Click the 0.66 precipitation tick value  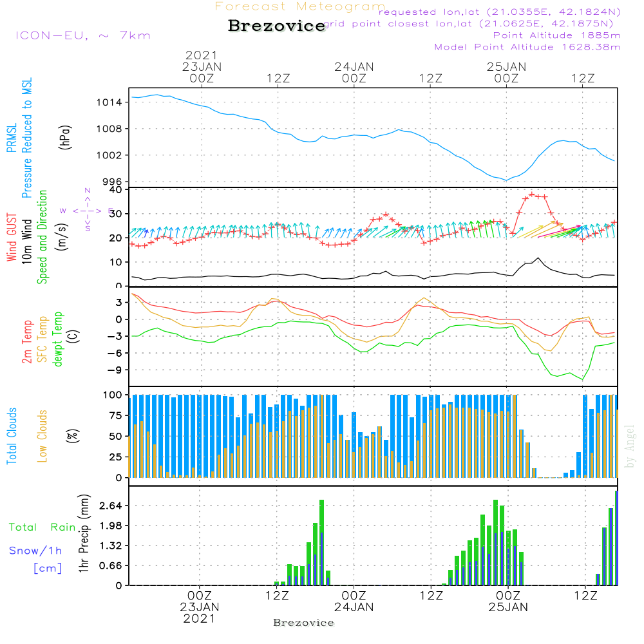(111, 566)
